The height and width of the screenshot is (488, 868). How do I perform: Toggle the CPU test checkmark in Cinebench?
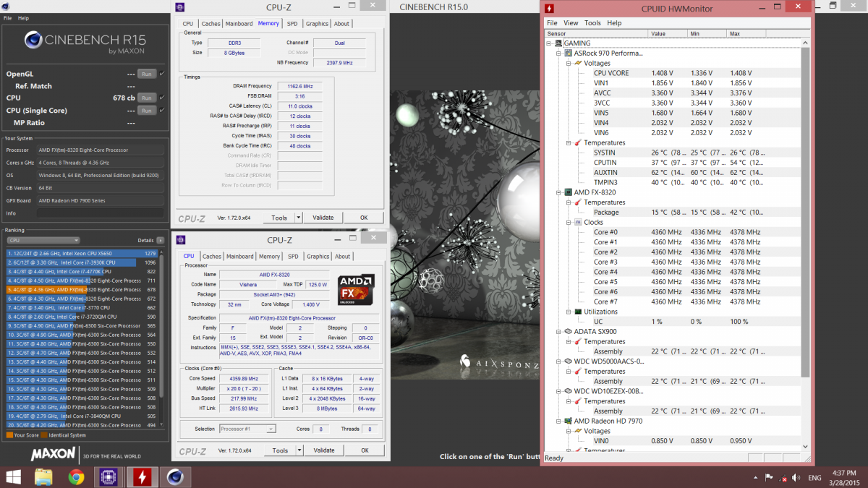point(162,98)
